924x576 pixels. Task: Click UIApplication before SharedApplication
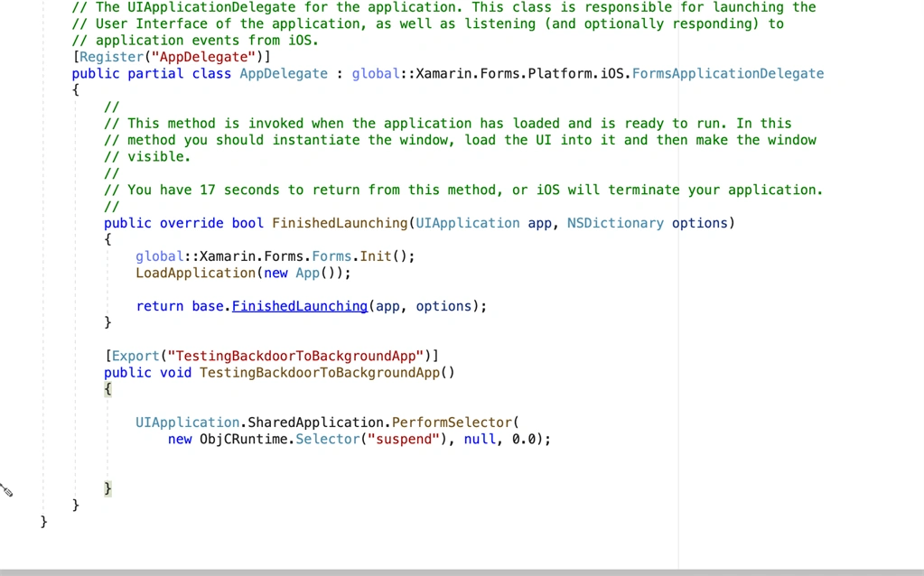pos(187,423)
